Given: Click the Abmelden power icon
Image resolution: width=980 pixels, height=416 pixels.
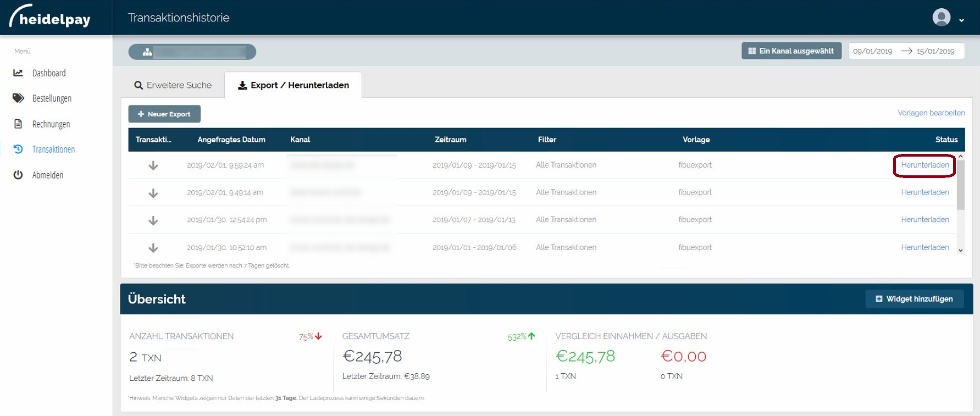Looking at the screenshot, I should click(18, 175).
